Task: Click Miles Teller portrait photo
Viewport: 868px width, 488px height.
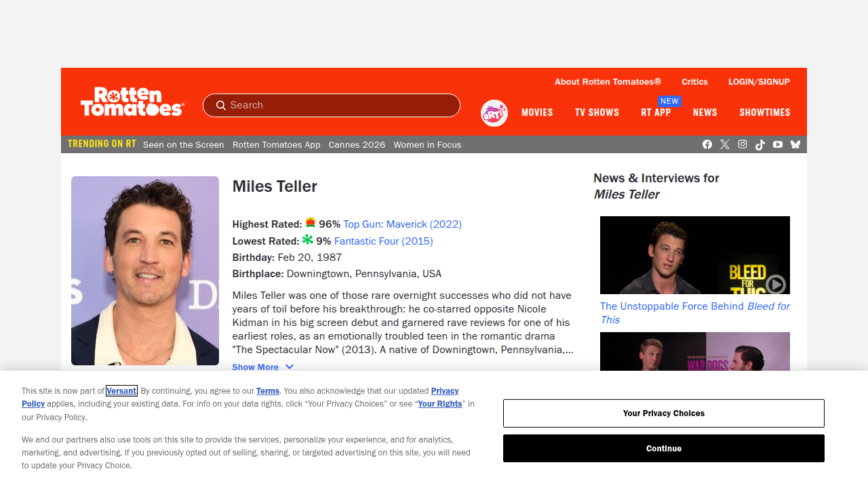Action: click(145, 270)
